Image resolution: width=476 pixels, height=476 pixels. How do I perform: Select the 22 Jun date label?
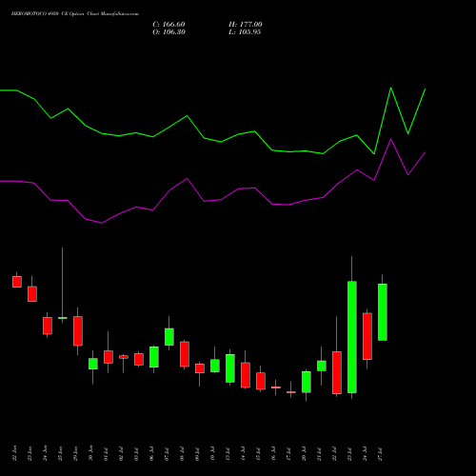[14, 453]
